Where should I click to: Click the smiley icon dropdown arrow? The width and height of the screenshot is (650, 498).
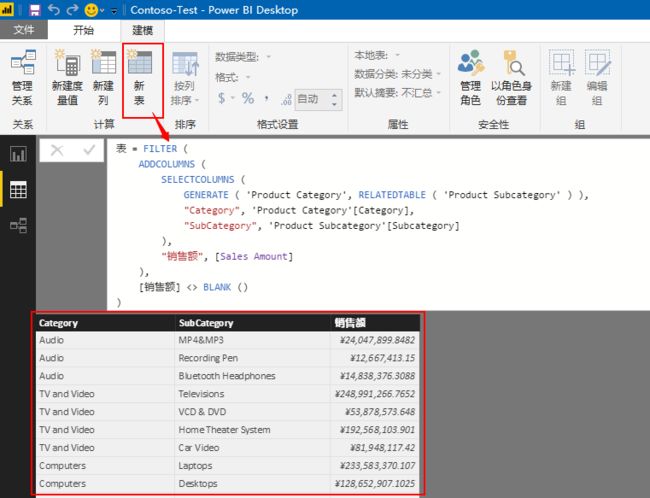(102, 11)
